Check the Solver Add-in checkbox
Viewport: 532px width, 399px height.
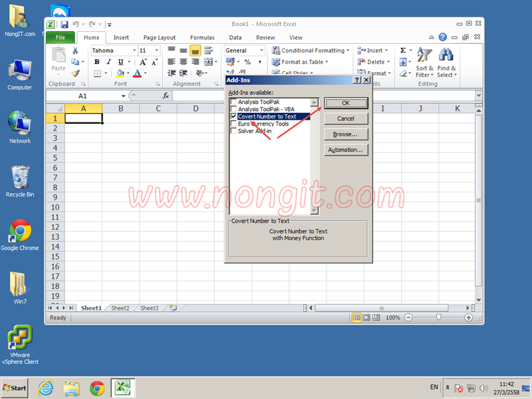pyautogui.click(x=234, y=130)
